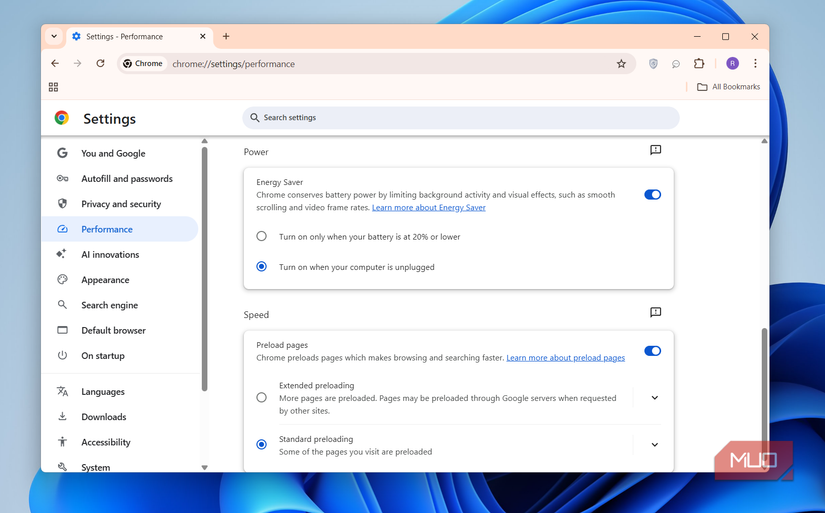Screen dimensions: 825x513
Task: Open Learn more about Energy Saver link
Action: (x=429, y=207)
